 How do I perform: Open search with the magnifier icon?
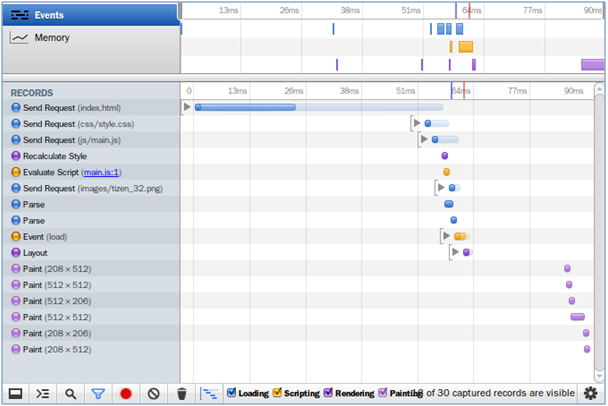pos(70,394)
